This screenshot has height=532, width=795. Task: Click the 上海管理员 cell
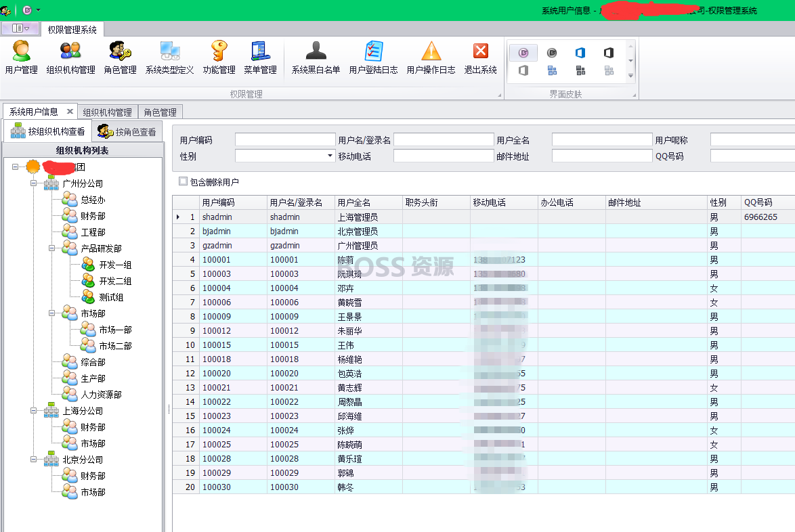click(x=368, y=217)
